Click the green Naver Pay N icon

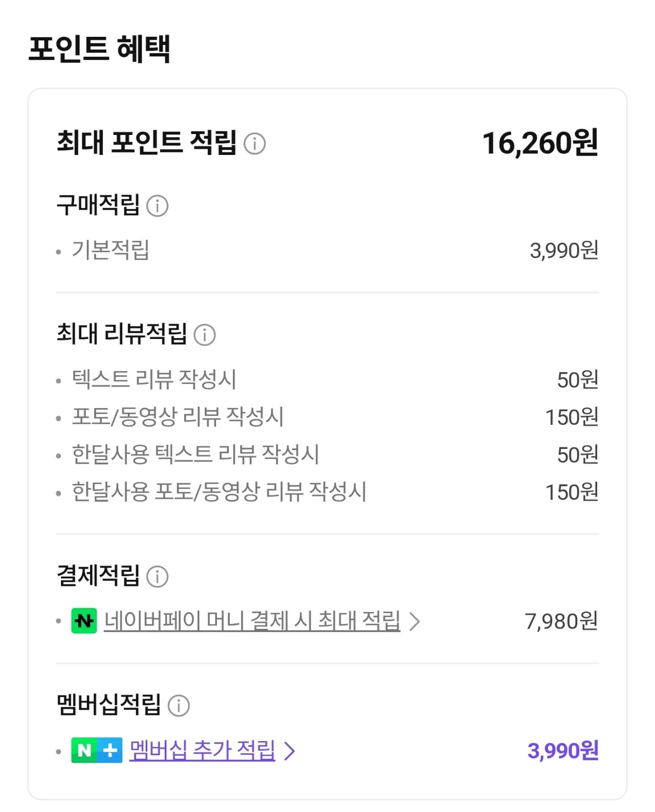[x=82, y=621]
